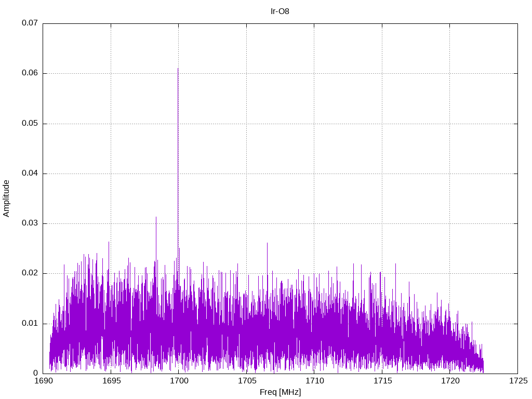Click the 0.07 y-axis tick label
The width and height of the screenshot is (532, 399).
tap(30, 23)
